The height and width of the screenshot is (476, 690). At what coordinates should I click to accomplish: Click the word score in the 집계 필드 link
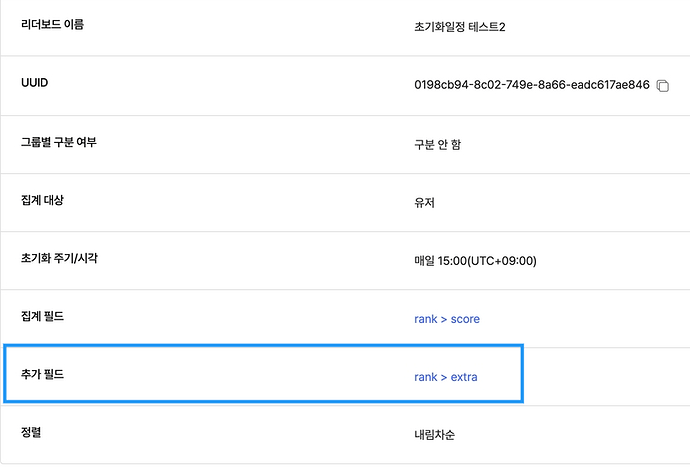click(465, 319)
